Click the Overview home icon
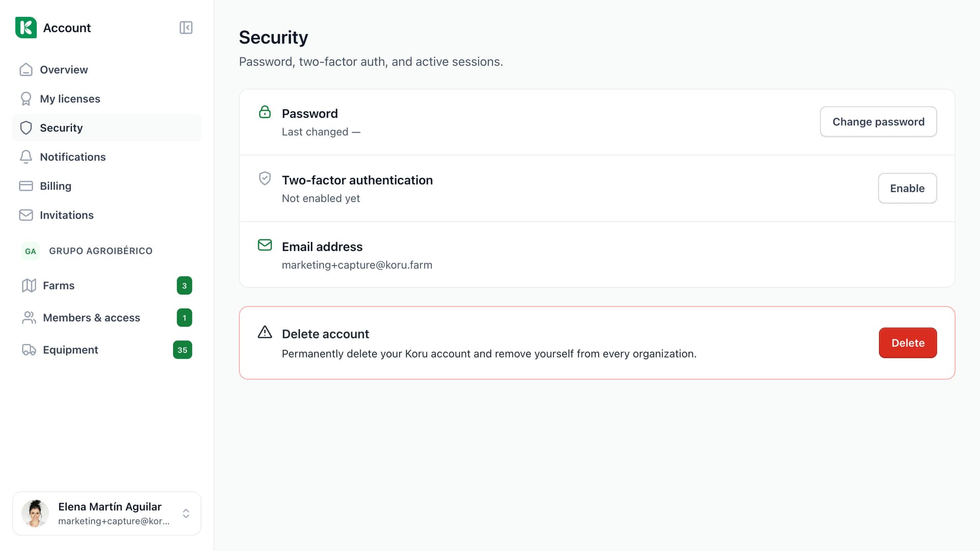Image resolution: width=980 pixels, height=551 pixels. tap(26, 70)
